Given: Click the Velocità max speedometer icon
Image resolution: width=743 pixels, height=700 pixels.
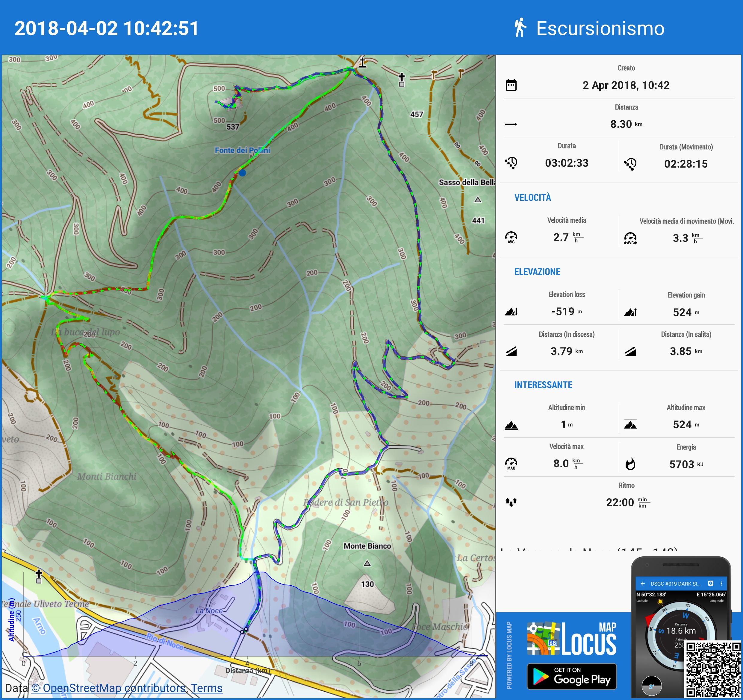Looking at the screenshot, I should coord(511,463).
